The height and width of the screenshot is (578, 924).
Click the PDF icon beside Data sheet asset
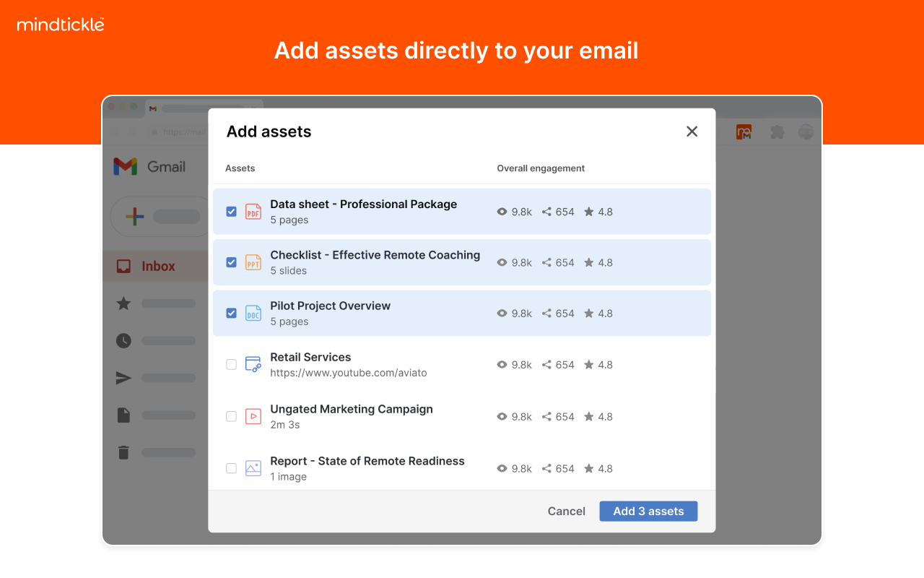coord(253,211)
